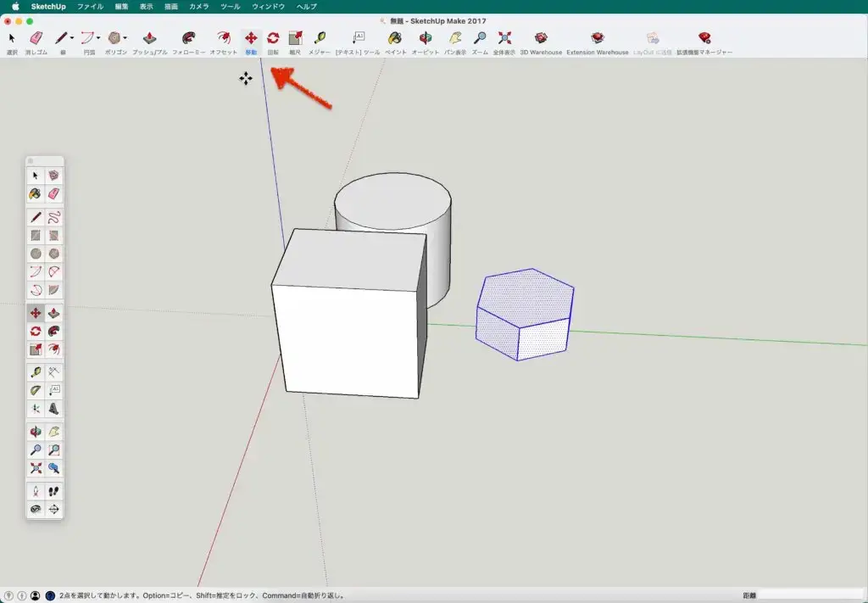Screen dimensions: 868x603
Task: Select the axes tool in the floating palette
Action: [x=36, y=409]
